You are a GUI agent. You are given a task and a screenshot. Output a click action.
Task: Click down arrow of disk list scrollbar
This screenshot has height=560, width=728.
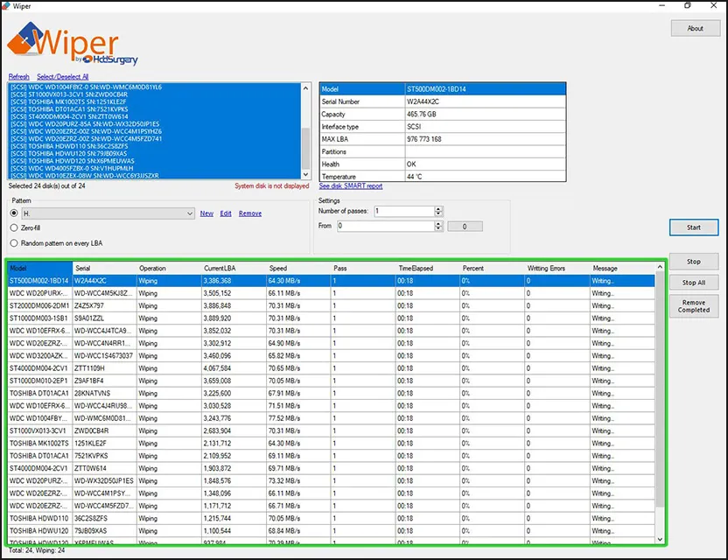pos(305,175)
